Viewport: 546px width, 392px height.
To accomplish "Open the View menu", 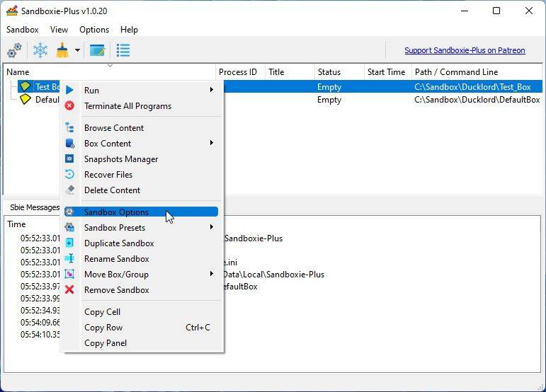I will (x=59, y=30).
